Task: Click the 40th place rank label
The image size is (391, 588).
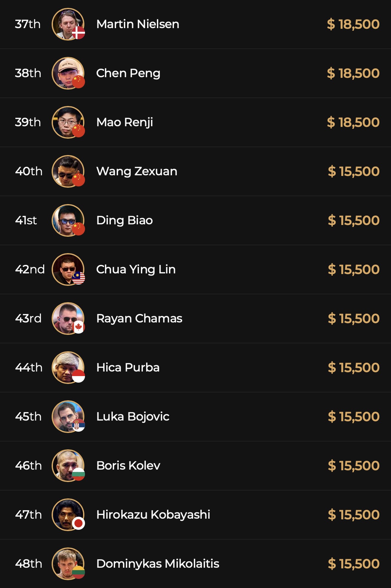Action: click(x=29, y=171)
